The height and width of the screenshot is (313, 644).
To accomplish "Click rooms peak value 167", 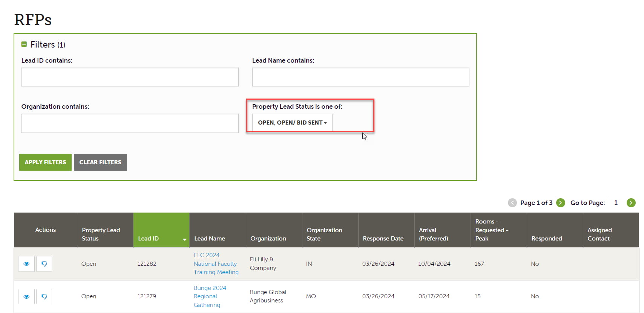I will point(479,264).
